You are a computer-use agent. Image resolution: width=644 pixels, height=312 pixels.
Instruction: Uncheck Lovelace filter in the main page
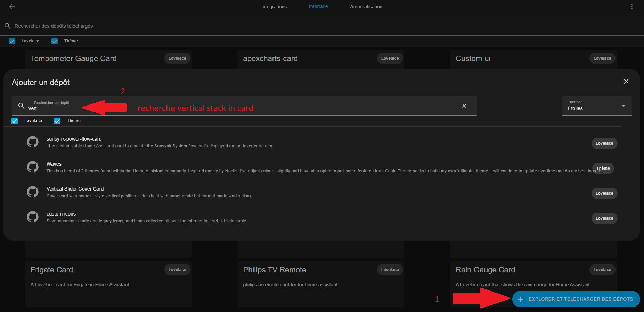pos(12,41)
